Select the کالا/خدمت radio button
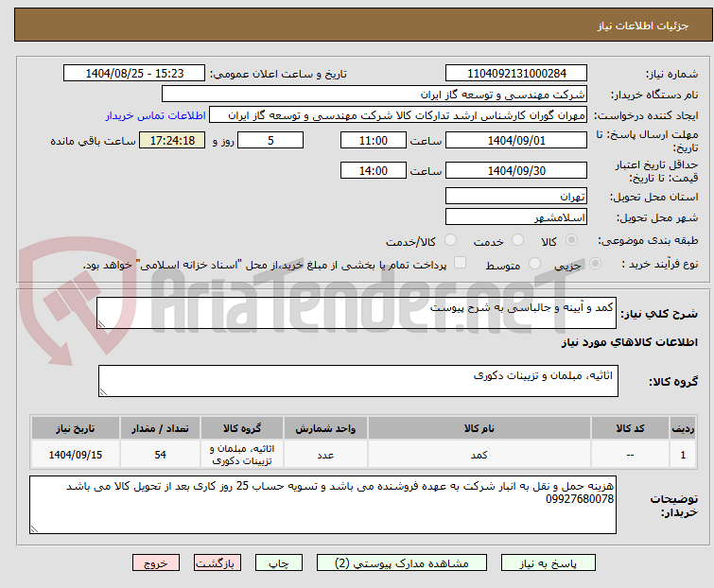This screenshot has width=714, height=588. click(450, 240)
